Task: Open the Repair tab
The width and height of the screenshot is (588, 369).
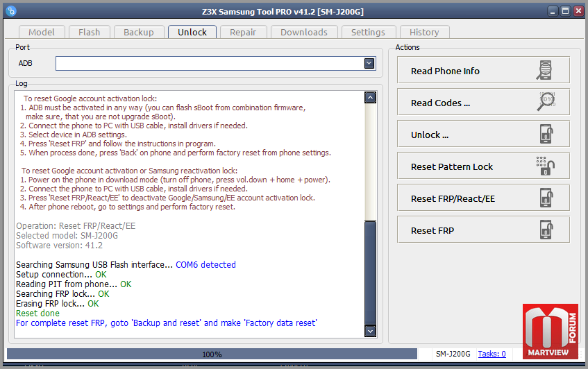Action: point(243,32)
